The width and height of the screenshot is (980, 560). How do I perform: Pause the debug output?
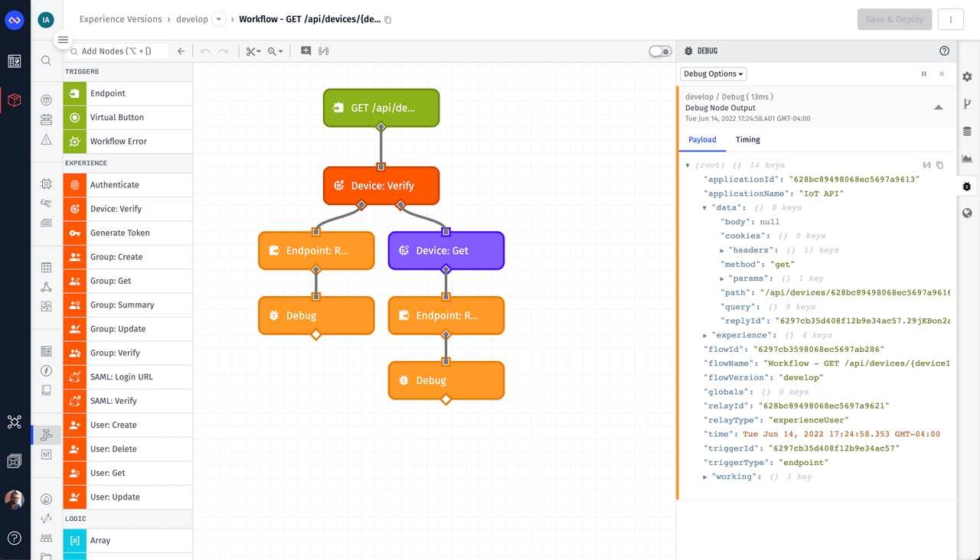pos(924,74)
